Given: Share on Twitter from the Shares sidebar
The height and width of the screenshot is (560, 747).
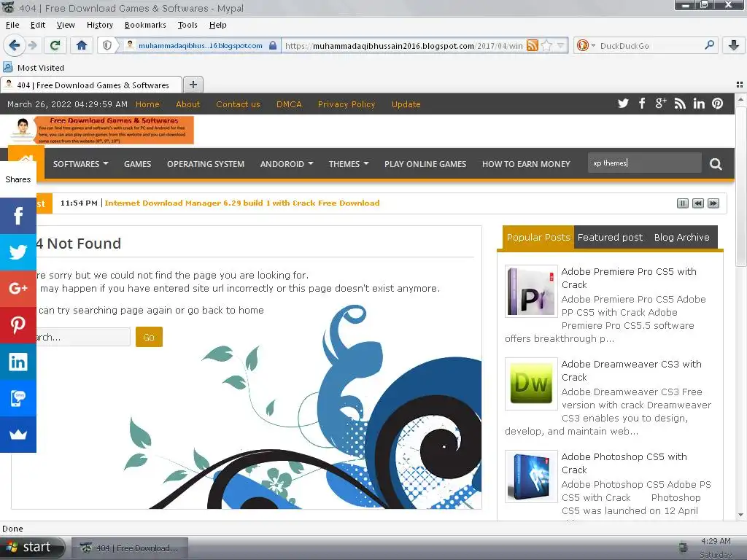Looking at the screenshot, I should [x=18, y=252].
